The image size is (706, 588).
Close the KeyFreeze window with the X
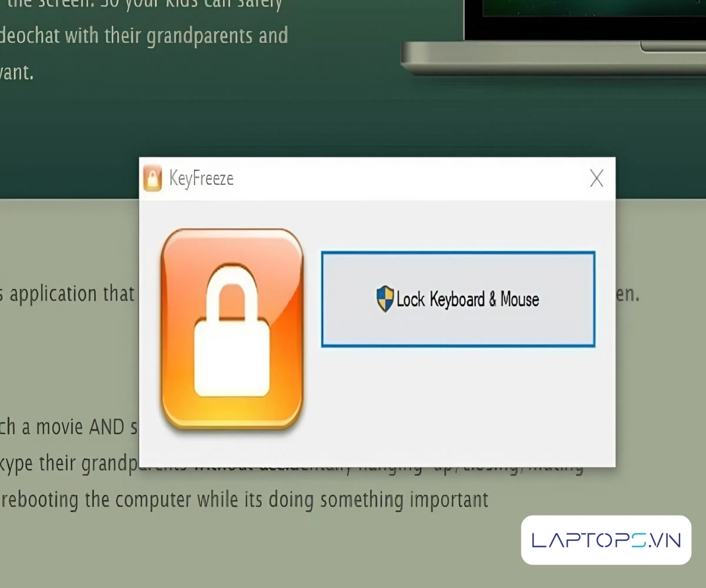(x=597, y=178)
